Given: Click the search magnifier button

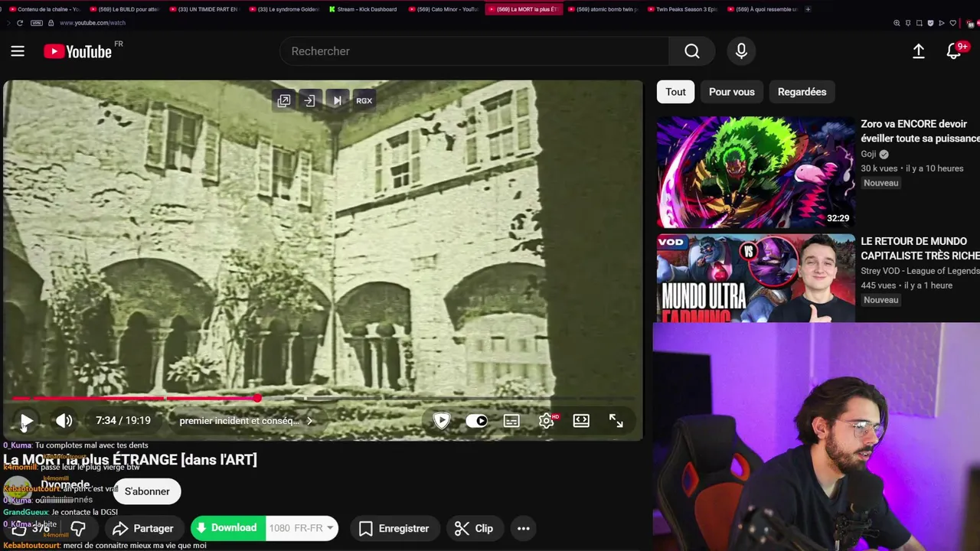Looking at the screenshot, I should click(x=692, y=51).
